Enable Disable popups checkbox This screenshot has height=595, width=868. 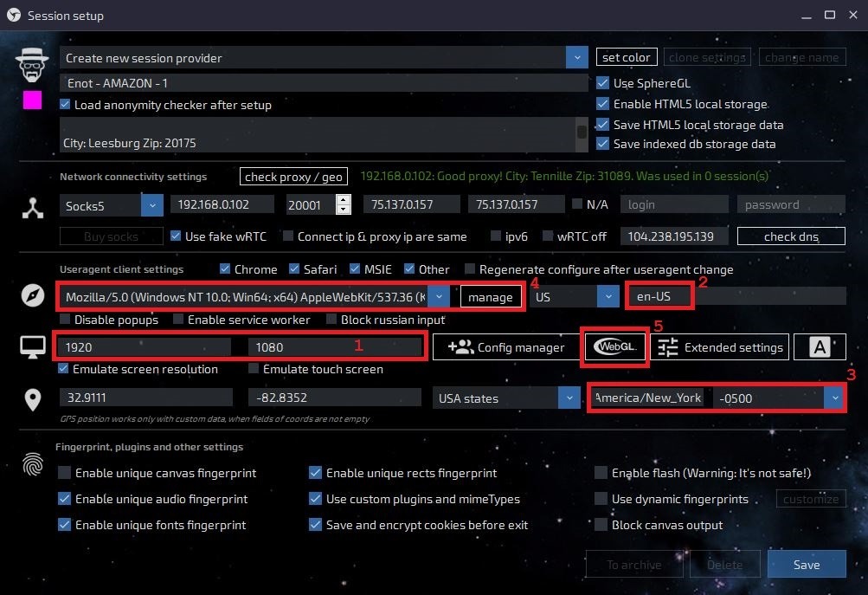coord(65,319)
